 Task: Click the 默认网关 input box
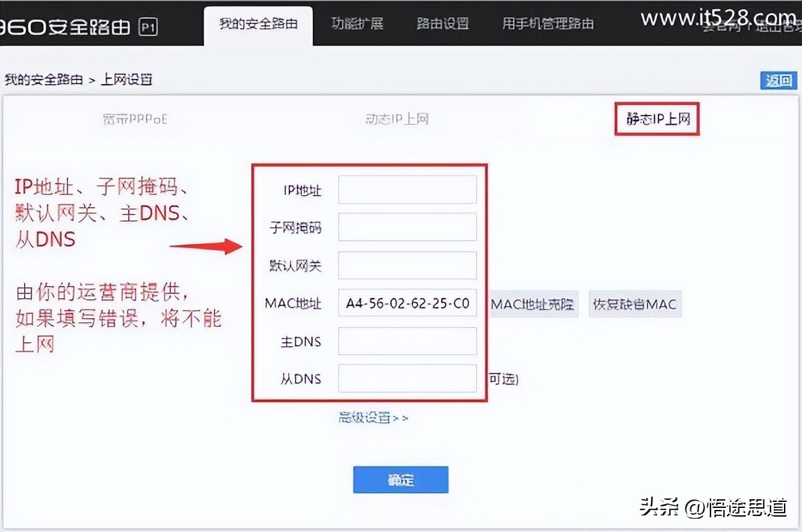[x=407, y=265]
